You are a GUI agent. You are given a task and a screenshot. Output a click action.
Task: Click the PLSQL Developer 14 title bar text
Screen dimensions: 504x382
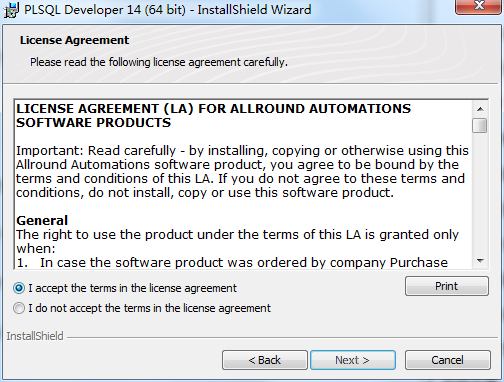168,9
